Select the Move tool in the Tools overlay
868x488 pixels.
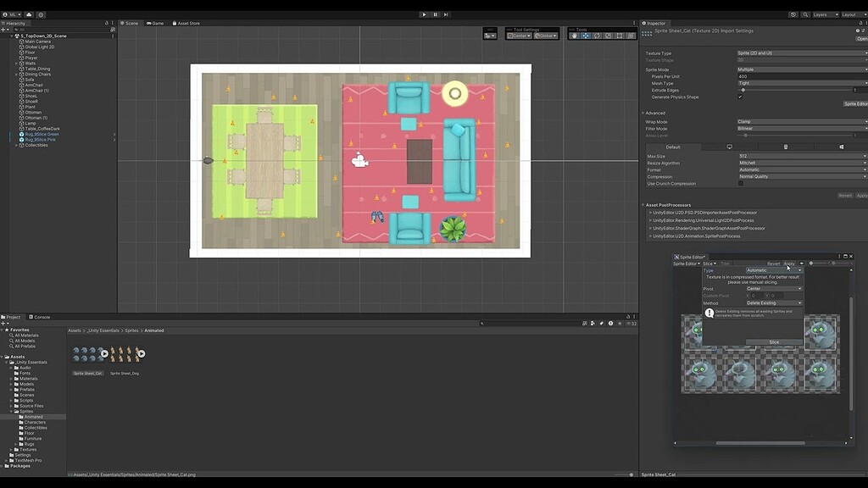[x=585, y=35]
